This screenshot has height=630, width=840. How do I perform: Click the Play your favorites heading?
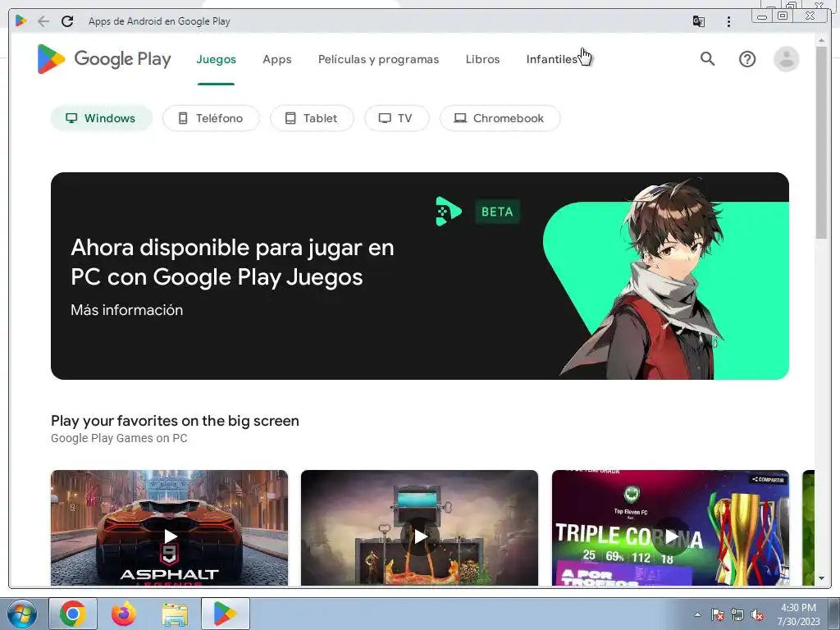tap(175, 421)
